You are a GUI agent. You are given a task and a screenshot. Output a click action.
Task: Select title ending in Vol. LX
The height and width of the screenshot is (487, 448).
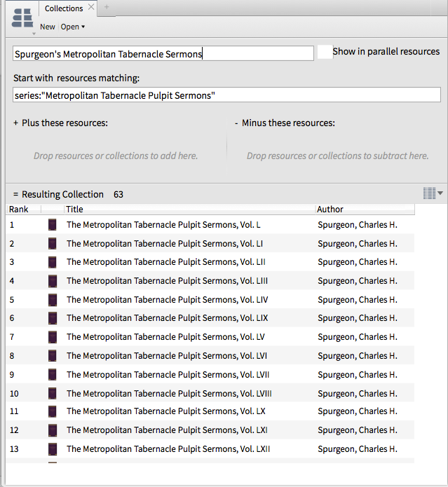click(166, 411)
